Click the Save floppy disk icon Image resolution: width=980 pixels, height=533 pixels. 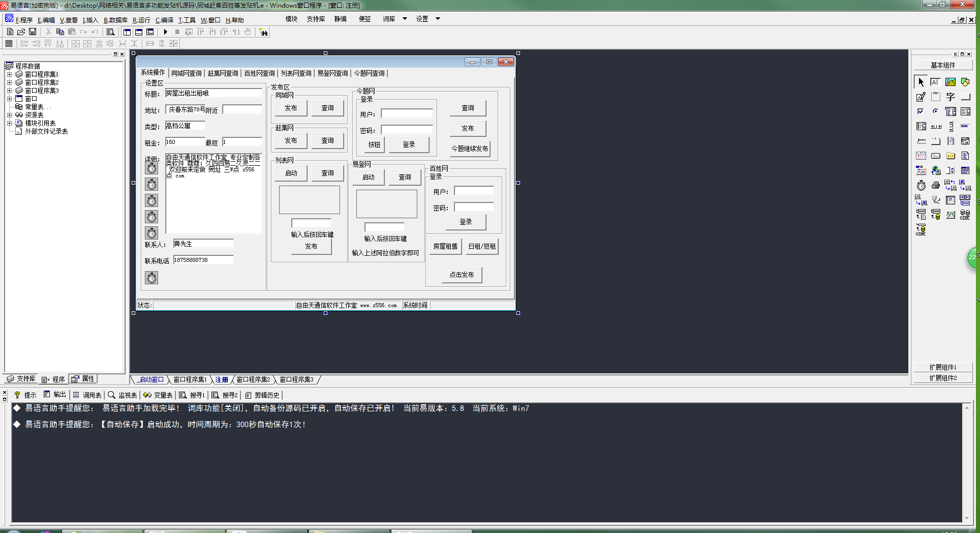pos(33,32)
